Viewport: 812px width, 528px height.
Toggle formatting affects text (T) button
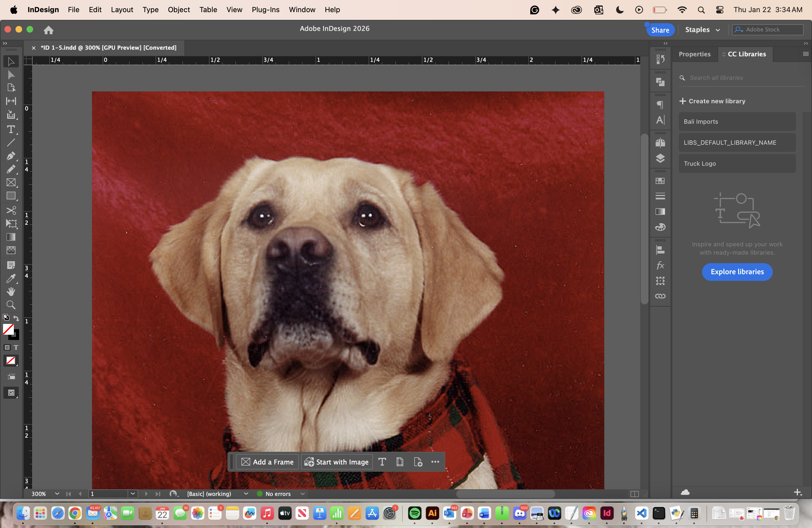pyautogui.click(x=16, y=347)
